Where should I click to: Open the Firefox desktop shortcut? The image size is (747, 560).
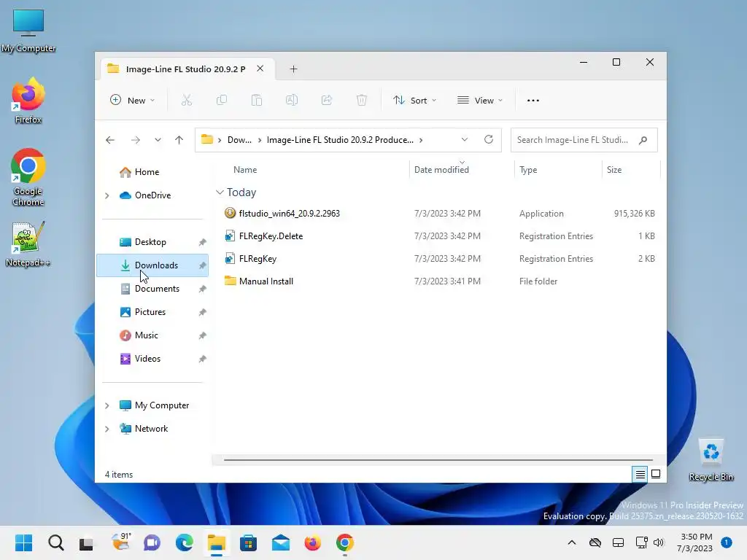(x=28, y=101)
